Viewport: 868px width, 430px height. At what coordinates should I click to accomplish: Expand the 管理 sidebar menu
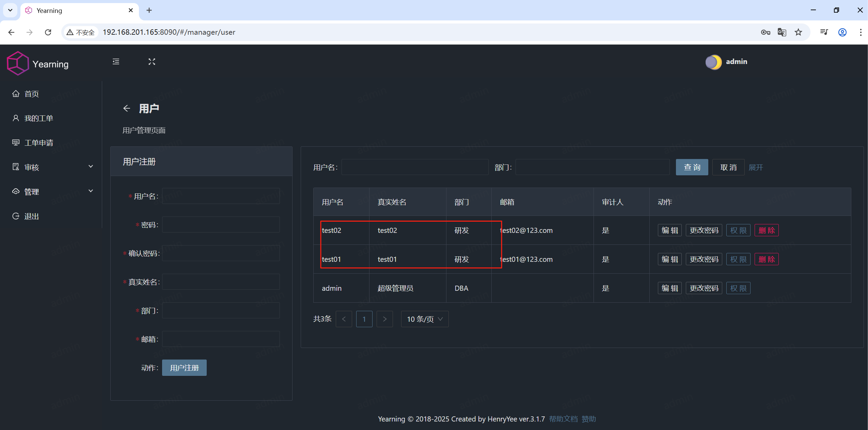tap(31, 191)
